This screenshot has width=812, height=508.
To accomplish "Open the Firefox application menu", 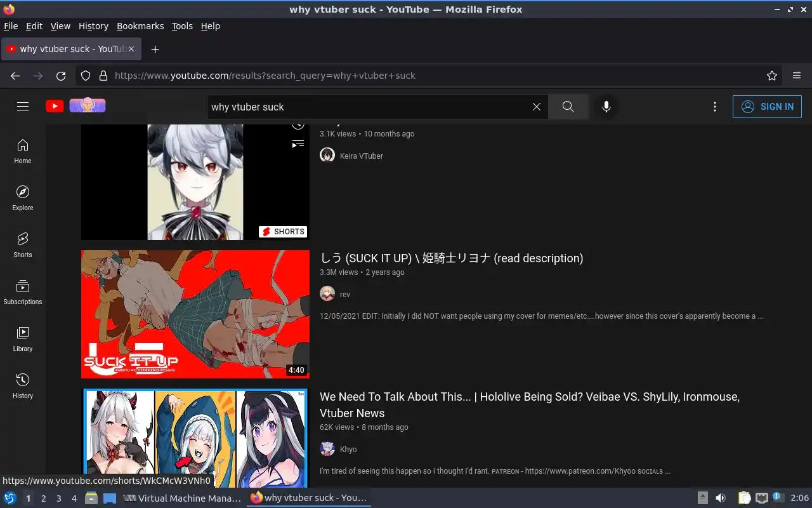I will 797,76.
